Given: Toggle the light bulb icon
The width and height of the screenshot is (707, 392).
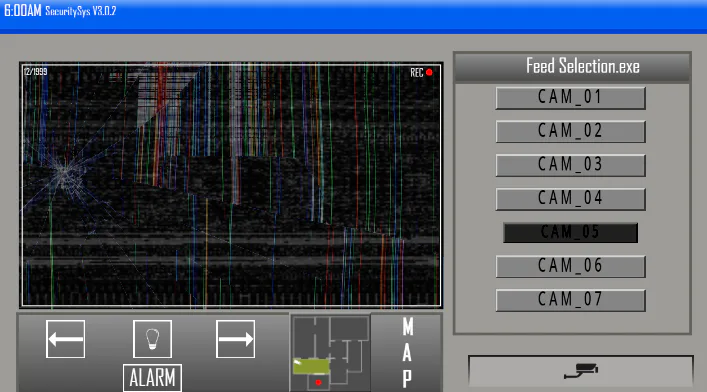Looking at the screenshot, I should pos(152,339).
